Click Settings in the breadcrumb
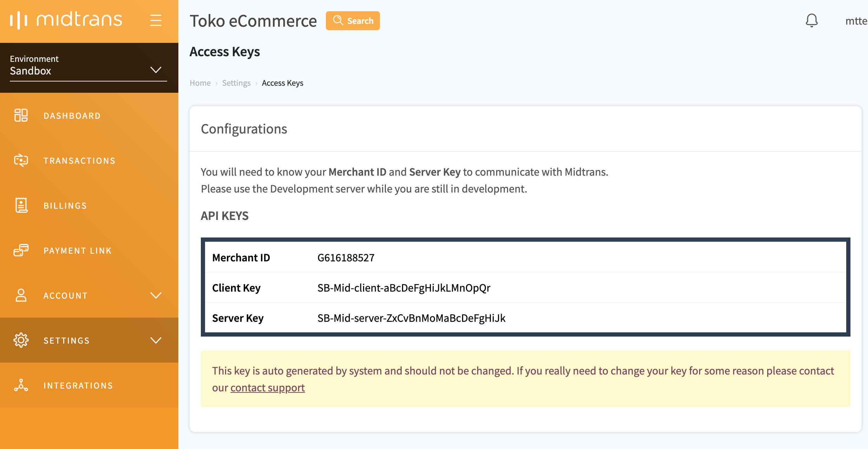 click(x=236, y=83)
